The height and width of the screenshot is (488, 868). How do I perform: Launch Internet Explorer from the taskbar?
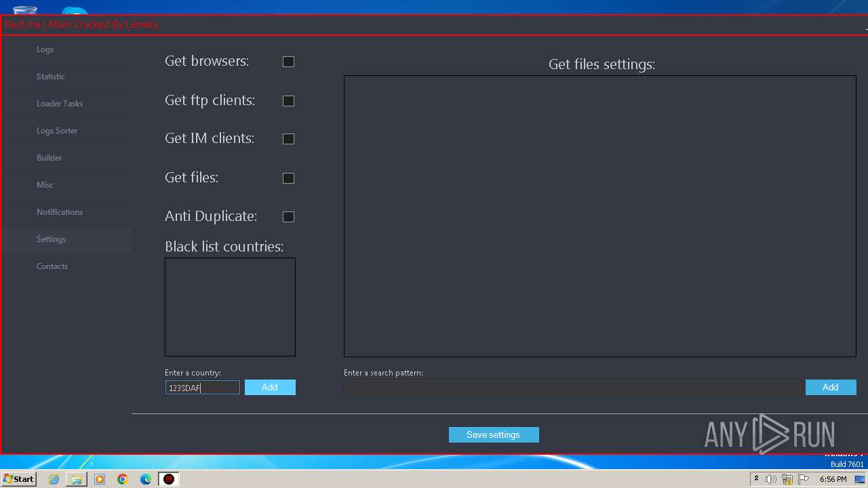(54, 479)
